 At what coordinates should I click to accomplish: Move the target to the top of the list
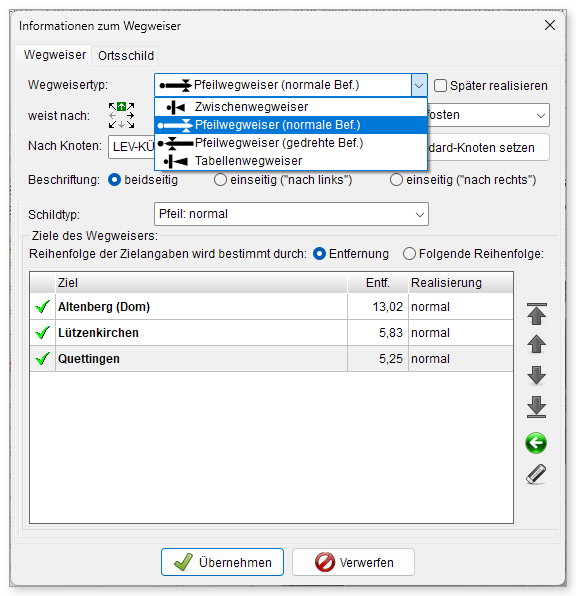point(536,314)
